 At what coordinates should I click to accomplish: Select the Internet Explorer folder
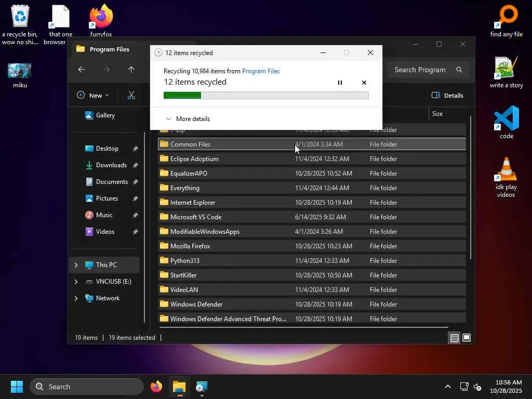point(312,203)
